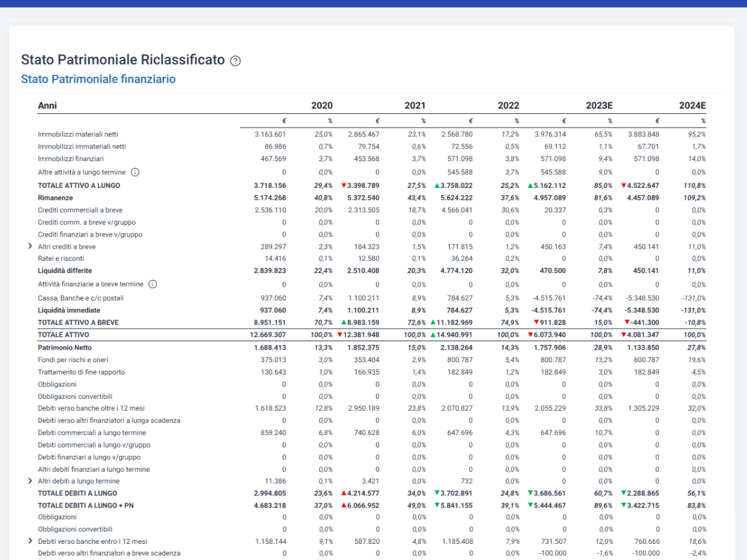Click the Anni column header
This screenshot has height=560, width=747.
tap(47, 106)
